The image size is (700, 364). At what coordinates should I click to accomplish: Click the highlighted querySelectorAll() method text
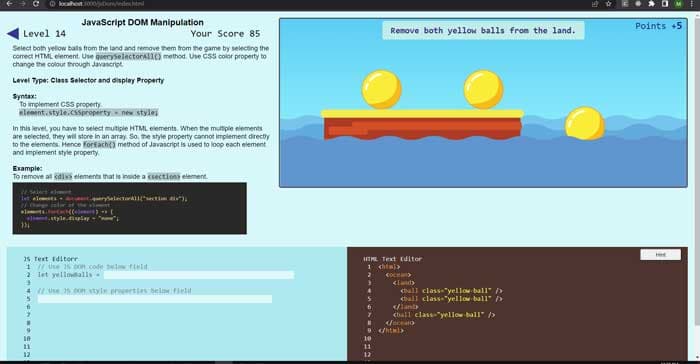129,56
